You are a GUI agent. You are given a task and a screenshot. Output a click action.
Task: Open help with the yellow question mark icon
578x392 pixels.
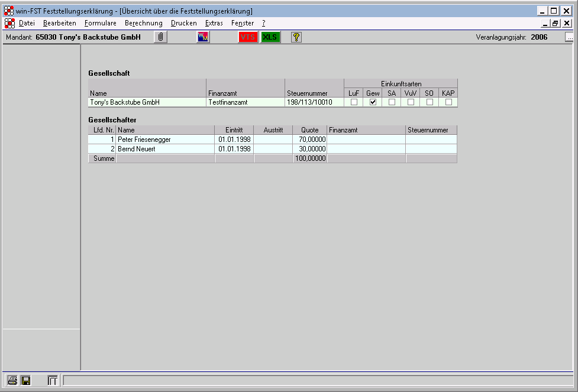coord(296,37)
